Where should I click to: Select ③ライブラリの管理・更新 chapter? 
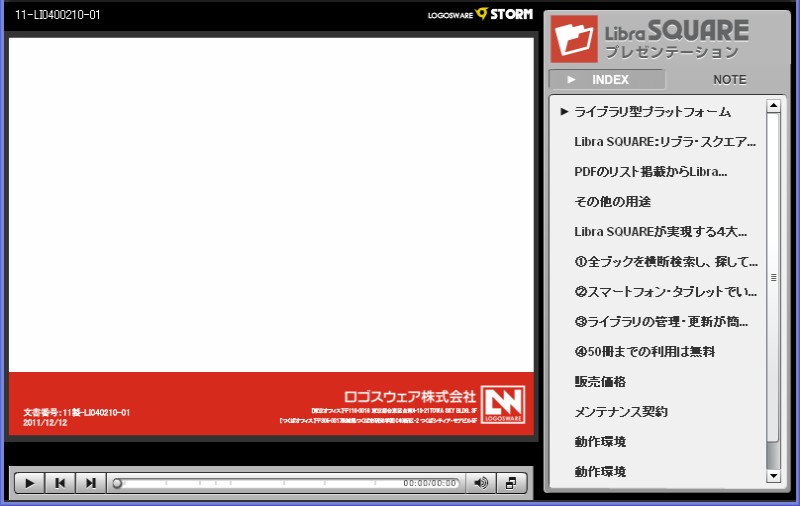pos(661,322)
